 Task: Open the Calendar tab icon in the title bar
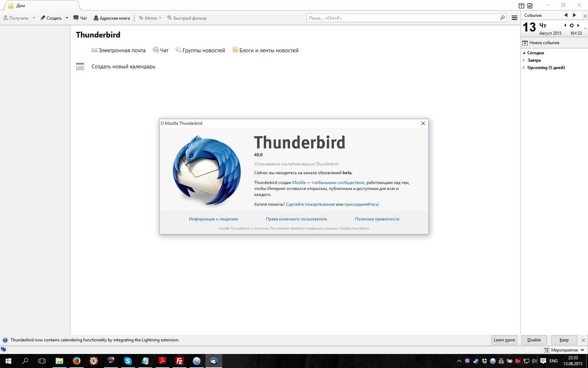pos(521,6)
